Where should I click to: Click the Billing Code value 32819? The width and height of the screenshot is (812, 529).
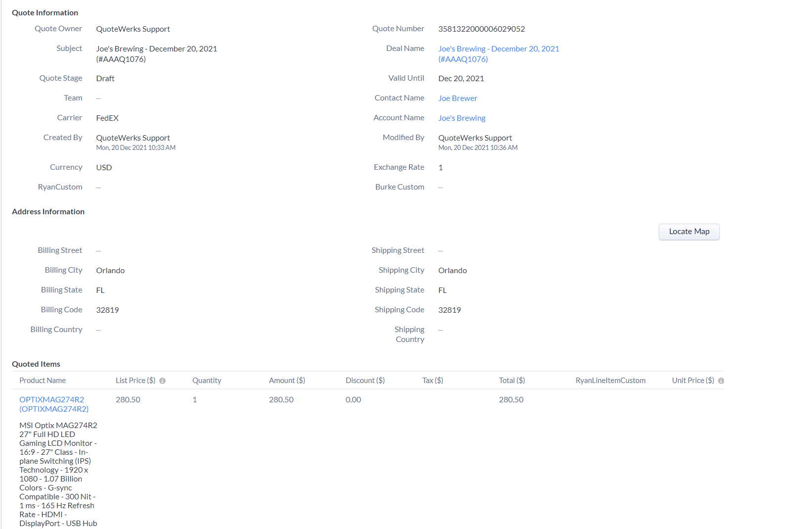pos(107,310)
